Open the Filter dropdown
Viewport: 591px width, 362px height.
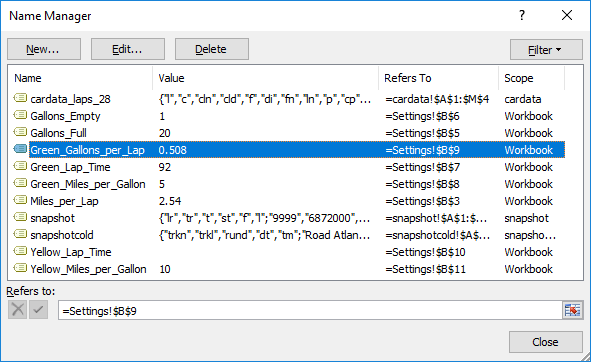coord(546,49)
